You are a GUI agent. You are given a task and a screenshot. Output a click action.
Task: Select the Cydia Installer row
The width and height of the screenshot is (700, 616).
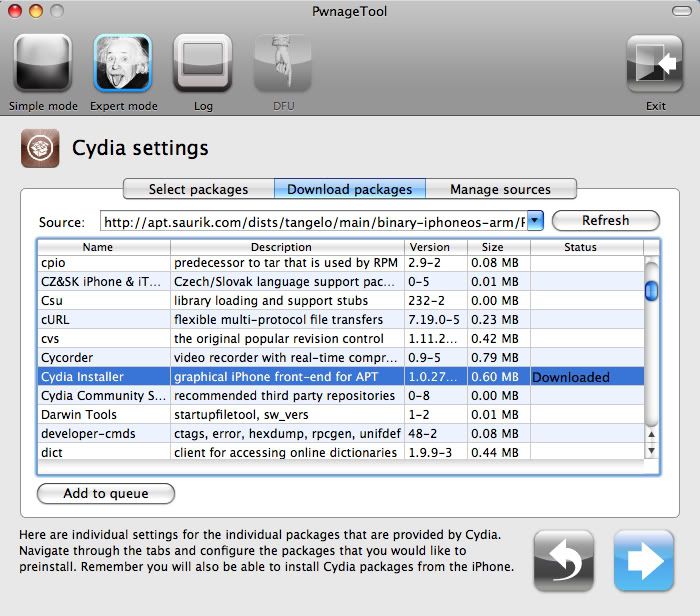coord(341,376)
